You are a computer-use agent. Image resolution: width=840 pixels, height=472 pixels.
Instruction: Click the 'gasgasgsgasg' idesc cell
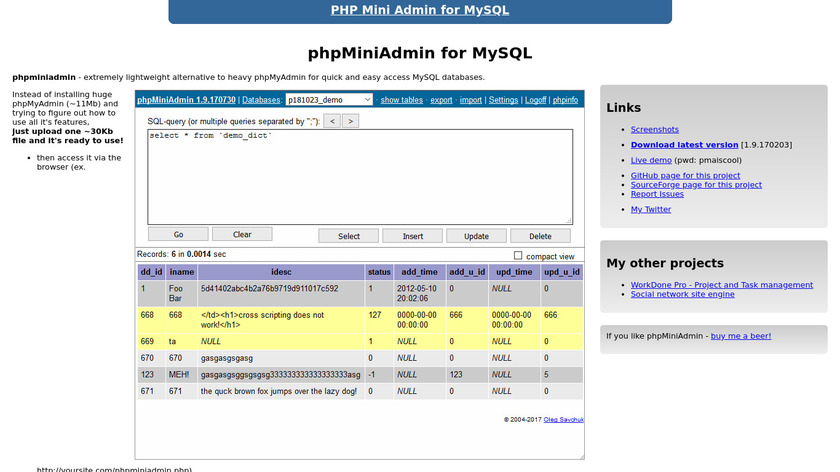coord(281,358)
